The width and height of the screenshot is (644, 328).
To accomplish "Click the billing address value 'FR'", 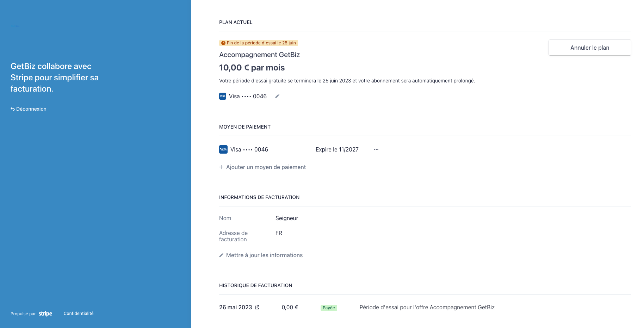I will pos(279,233).
